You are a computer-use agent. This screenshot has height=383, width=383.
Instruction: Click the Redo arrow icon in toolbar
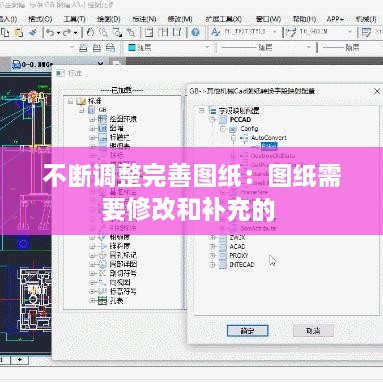click(67, 32)
